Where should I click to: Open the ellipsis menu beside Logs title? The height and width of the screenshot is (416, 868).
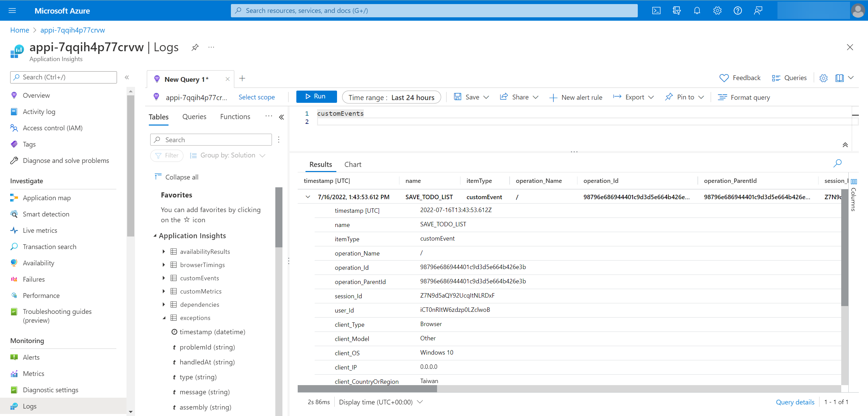[211, 47]
